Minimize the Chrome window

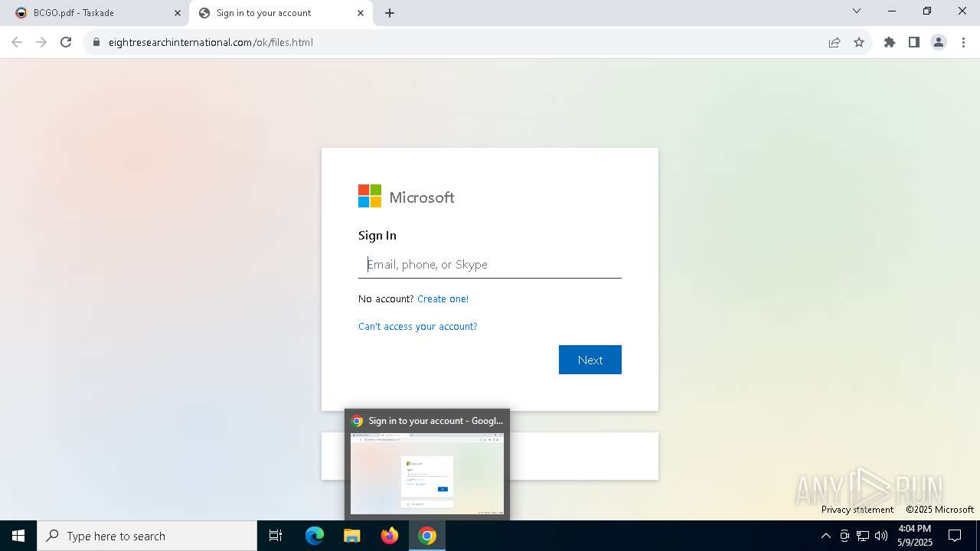pyautogui.click(x=892, y=11)
